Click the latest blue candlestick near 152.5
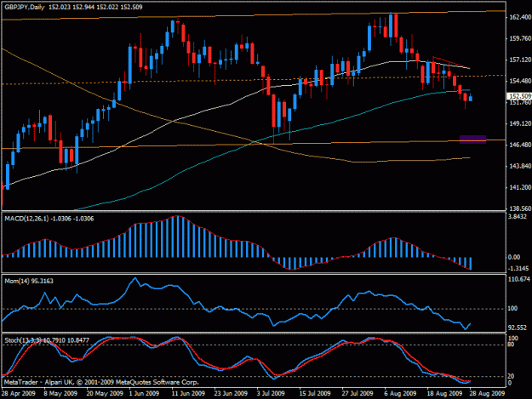Screen dimensions: 532x399 pos(471,99)
